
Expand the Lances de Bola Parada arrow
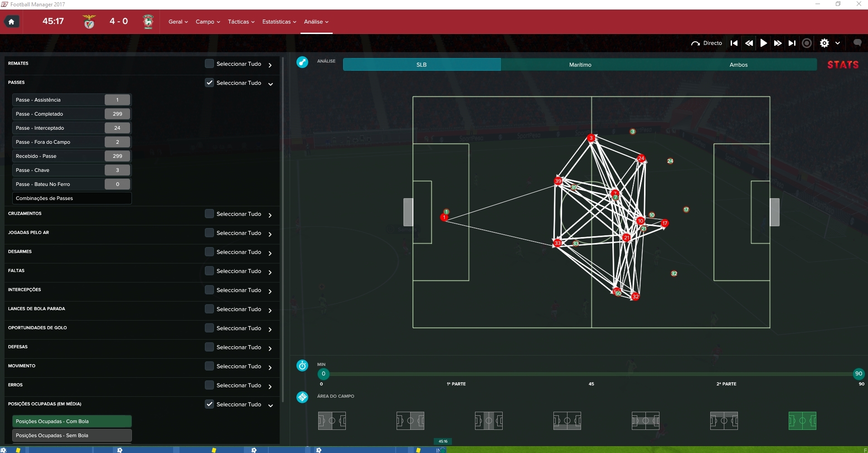coord(270,311)
